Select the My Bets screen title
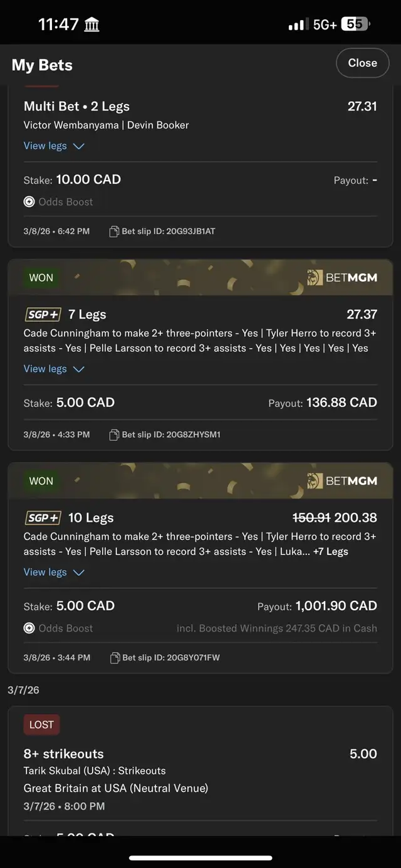This screenshot has width=401, height=868. [x=42, y=65]
